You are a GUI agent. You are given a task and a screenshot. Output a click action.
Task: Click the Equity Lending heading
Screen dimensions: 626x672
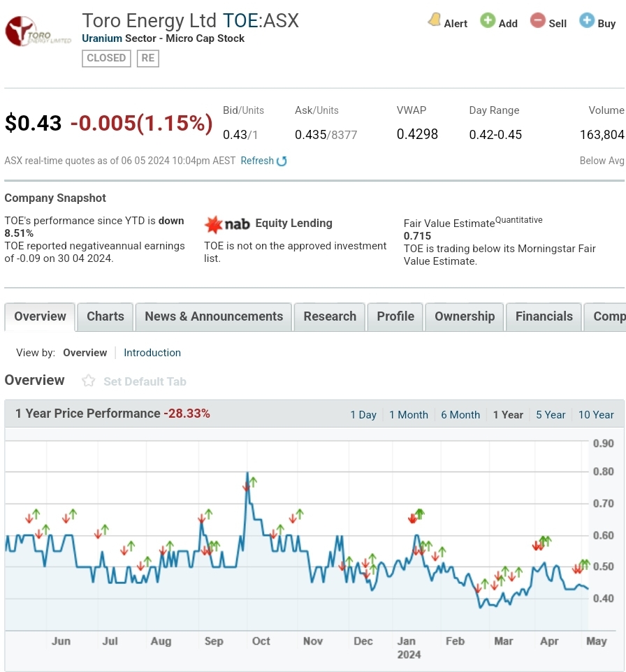coord(293,224)
